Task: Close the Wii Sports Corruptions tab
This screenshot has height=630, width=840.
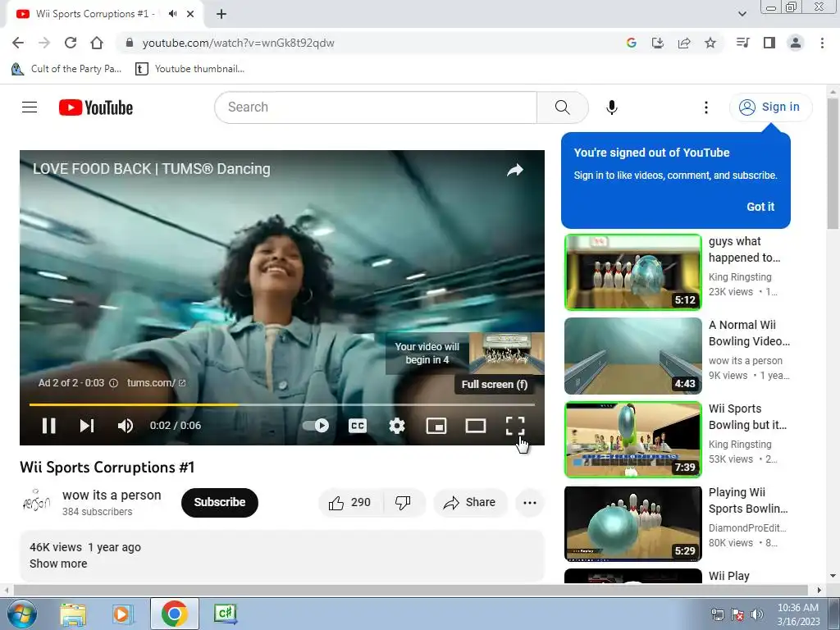Action: [x=190, y=14]
